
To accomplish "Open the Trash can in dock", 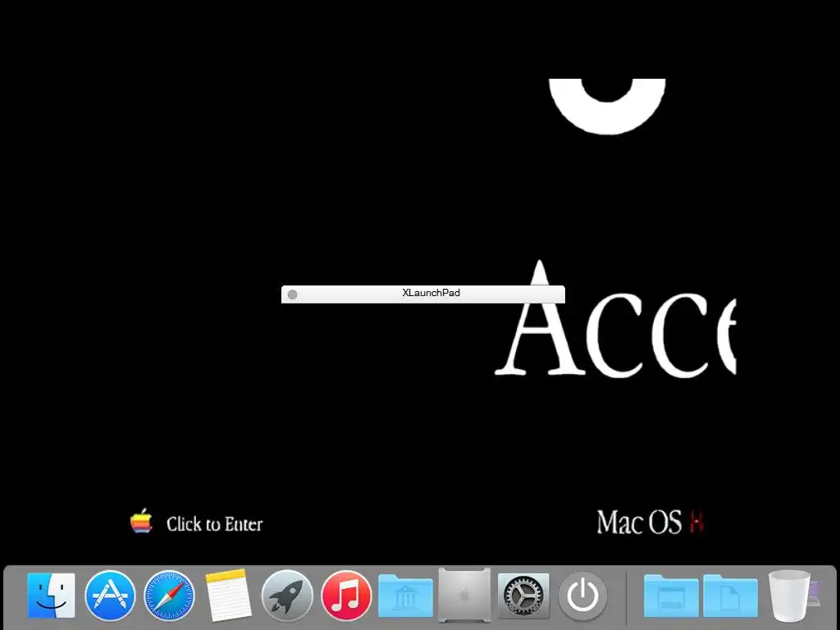I will click(789, 596).
